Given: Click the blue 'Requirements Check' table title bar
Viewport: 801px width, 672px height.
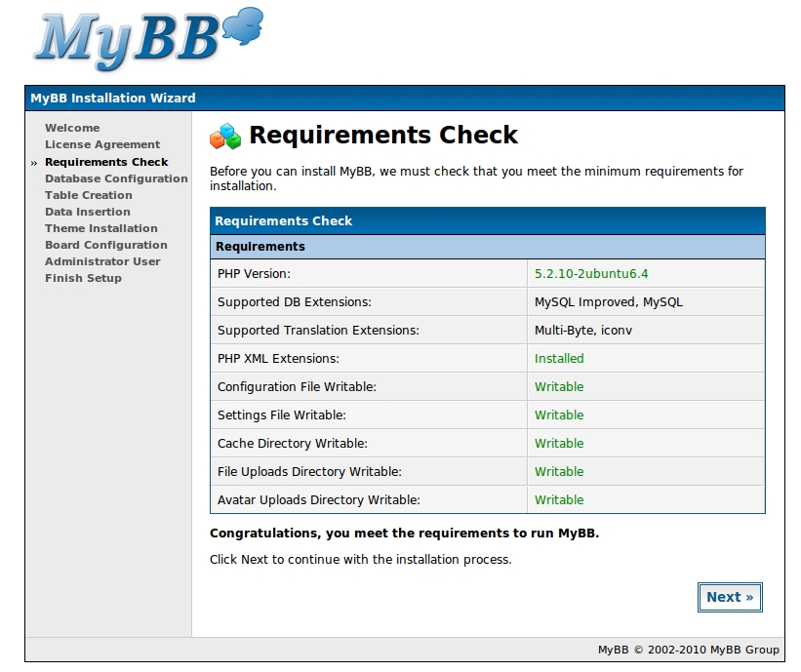Looking at the screenshot, I should point(488,221).
